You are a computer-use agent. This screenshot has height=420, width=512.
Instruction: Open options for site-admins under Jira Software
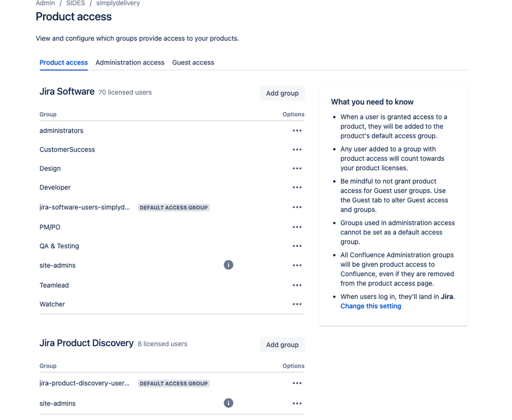[x=297, y=265]
